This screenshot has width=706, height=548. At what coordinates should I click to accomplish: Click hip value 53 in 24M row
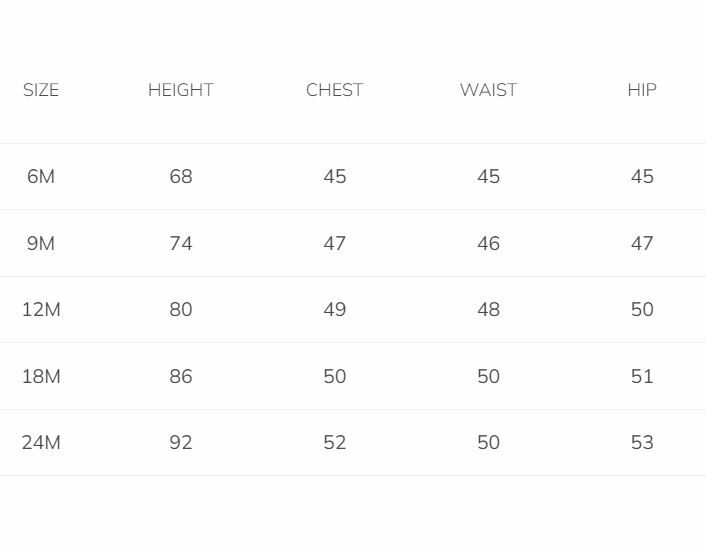pyautogui.click(x=642, y=443)
